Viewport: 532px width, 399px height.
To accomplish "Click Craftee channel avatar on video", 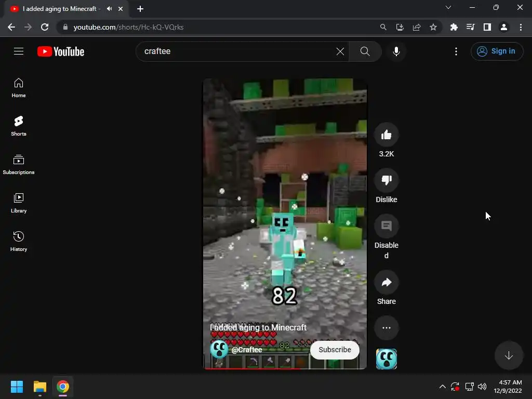I will pos(219,350).
